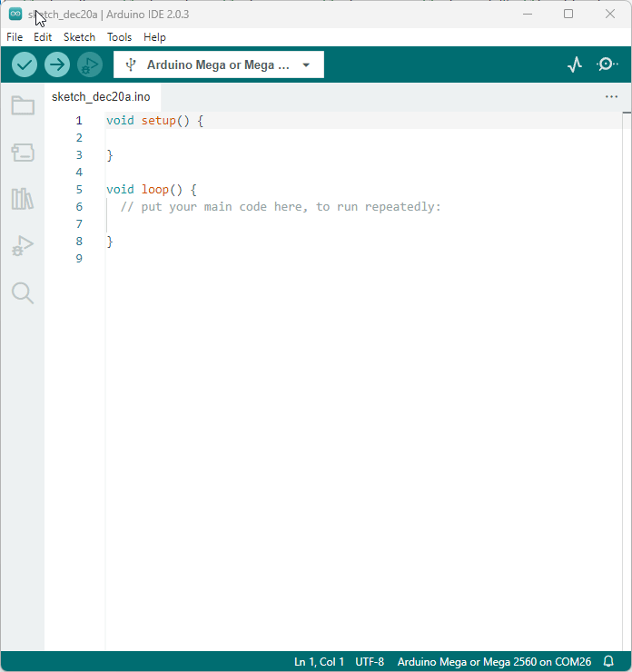632x672 pixels.
Task: Click the empty line 7 in editor
Action: click(272, 224)
